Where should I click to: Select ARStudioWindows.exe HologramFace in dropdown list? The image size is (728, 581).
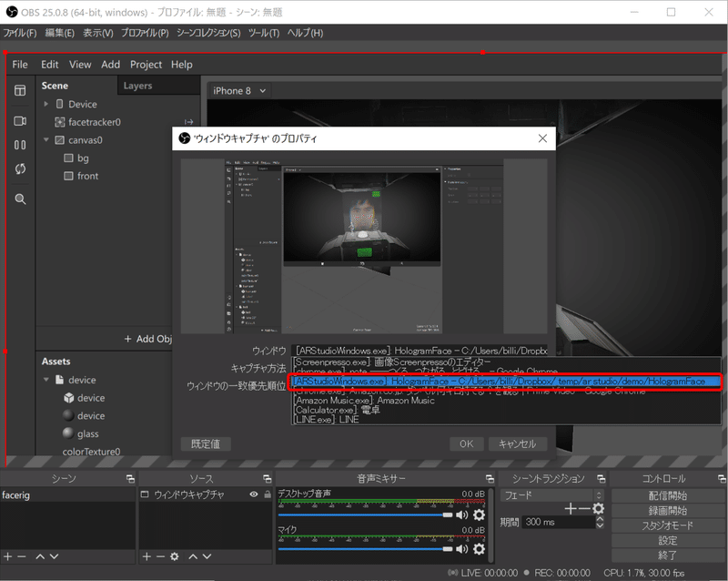[506, 382]
